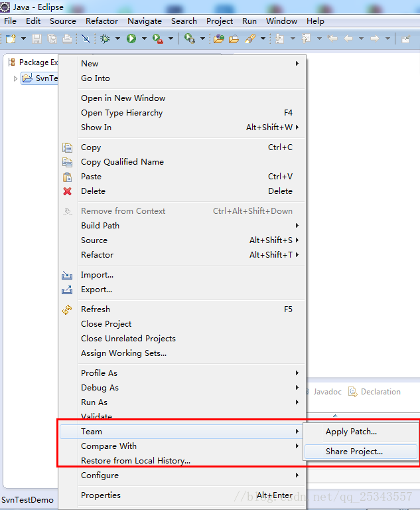
Task: Click the Run Last Tool coverage icon
Action: (x=158, y=39)
